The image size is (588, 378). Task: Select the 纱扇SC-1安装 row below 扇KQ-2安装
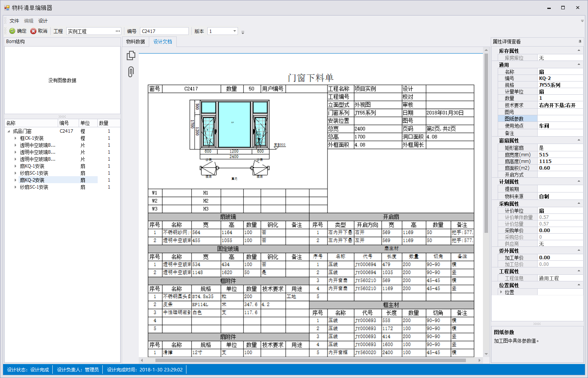pos(34,187)
